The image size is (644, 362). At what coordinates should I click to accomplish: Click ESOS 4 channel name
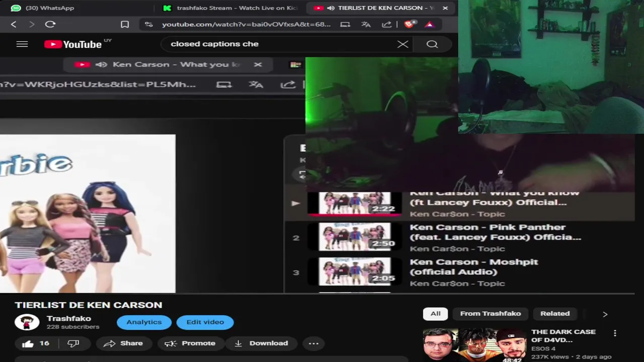(543, 348)
